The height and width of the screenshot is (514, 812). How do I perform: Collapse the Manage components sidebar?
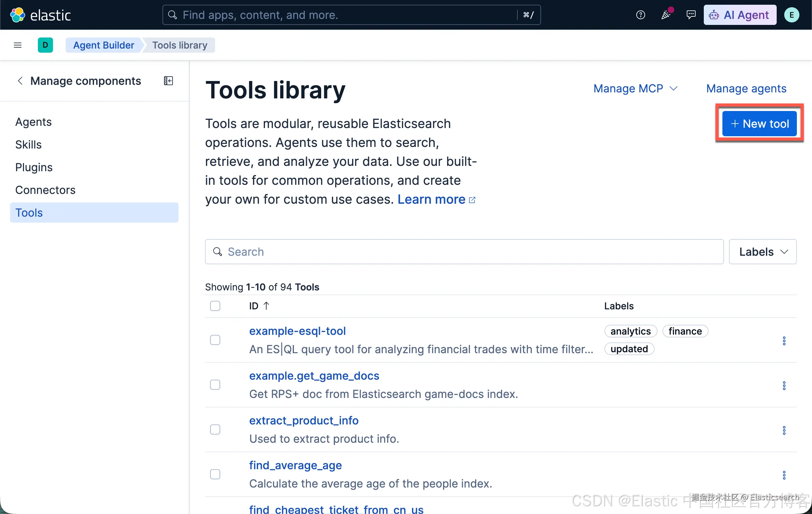168,81
